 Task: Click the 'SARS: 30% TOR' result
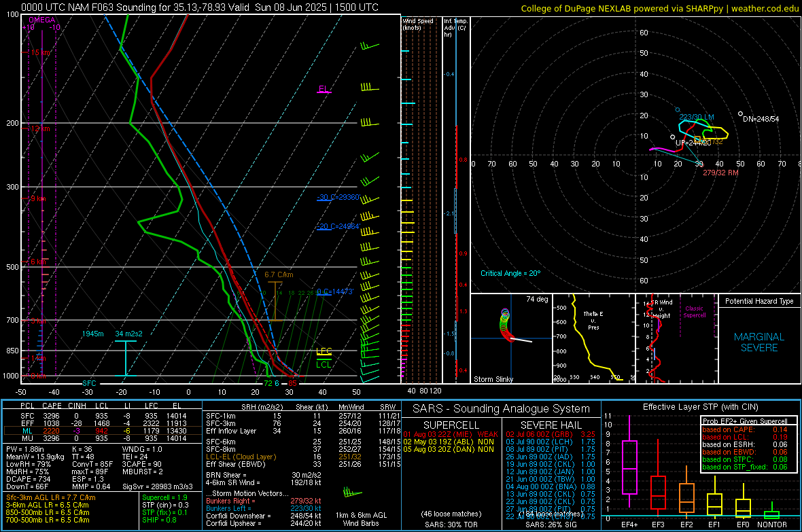(x=451, y=525)
